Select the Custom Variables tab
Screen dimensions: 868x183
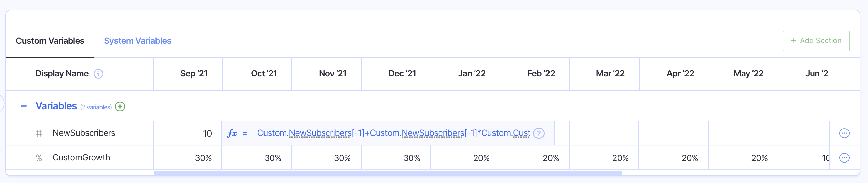50,41
